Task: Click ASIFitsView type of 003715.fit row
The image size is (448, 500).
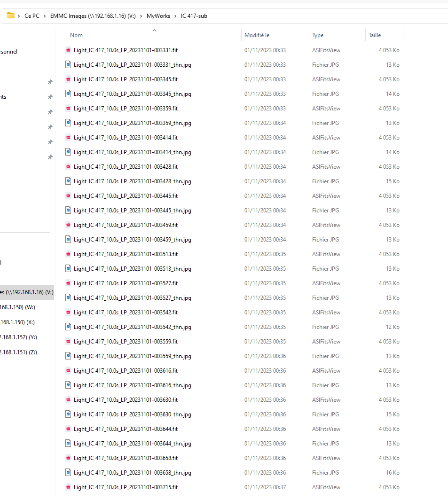Action: pos(326,487)
